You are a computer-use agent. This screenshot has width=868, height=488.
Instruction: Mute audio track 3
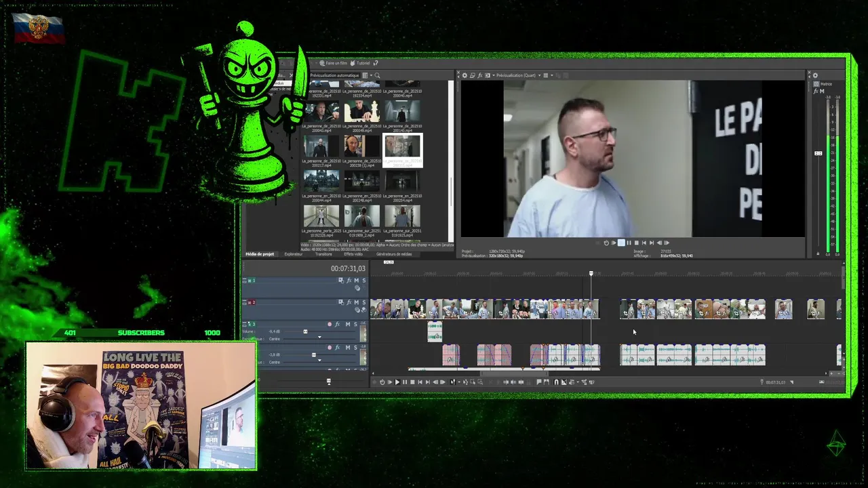point(348,324)
